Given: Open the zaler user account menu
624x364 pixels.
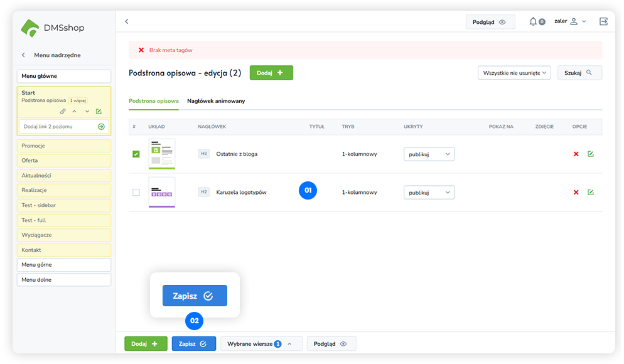Looking at the screenshot, I should pos(570,21).
